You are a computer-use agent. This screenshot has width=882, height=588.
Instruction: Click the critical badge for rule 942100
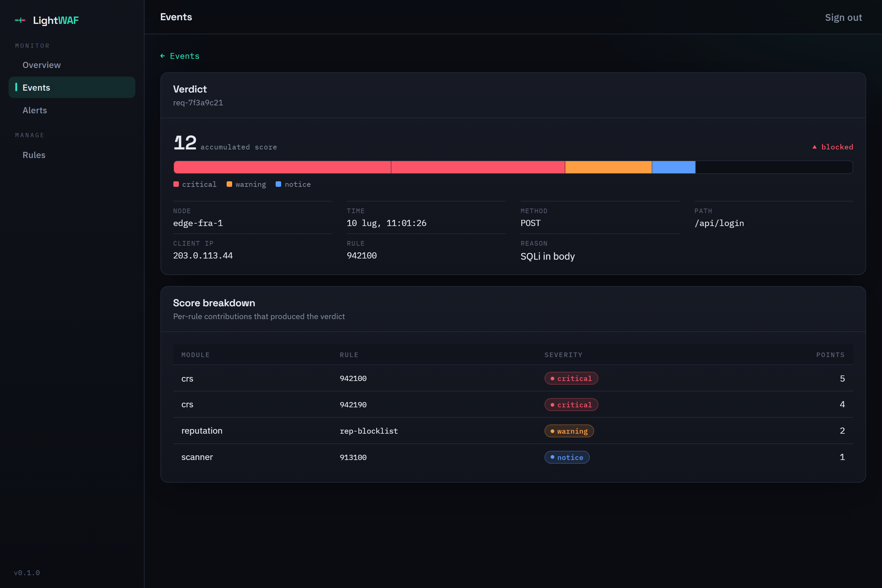571,379
